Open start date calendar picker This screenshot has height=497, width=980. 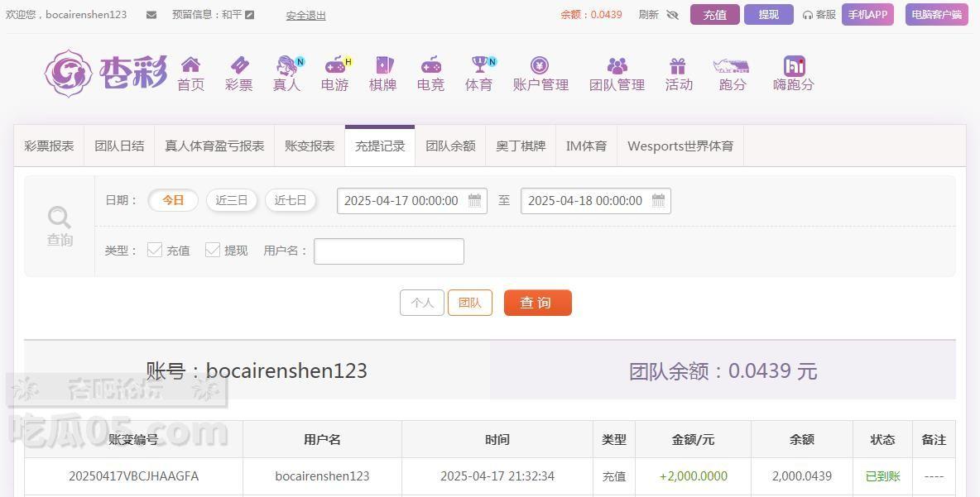click(474, 200)
